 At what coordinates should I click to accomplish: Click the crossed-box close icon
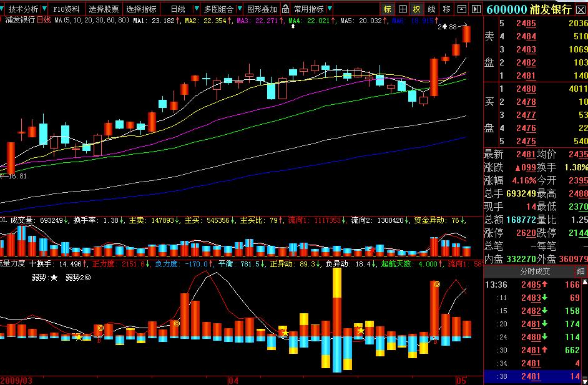pos(582,9)
